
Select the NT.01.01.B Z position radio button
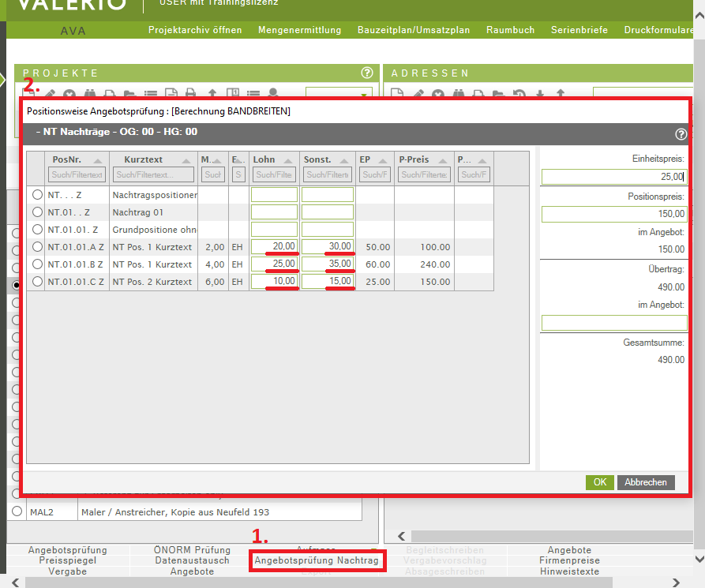[37, 264]
